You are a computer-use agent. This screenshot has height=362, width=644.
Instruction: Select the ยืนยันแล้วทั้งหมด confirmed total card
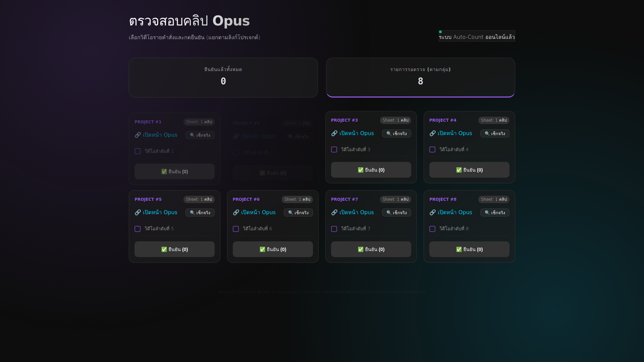223,77
